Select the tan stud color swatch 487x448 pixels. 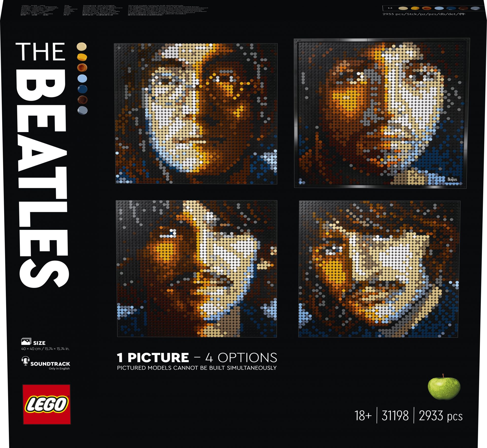pyautogui.click(x=82, y=47)
